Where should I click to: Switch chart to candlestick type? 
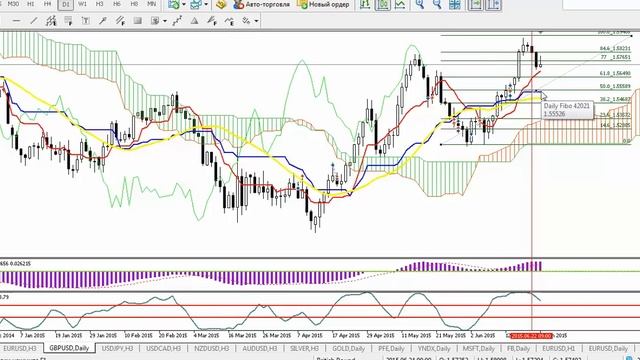[382, 4]
